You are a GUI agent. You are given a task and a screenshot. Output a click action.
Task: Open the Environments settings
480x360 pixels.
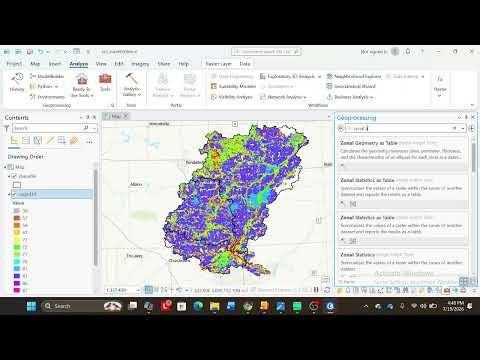47,97
